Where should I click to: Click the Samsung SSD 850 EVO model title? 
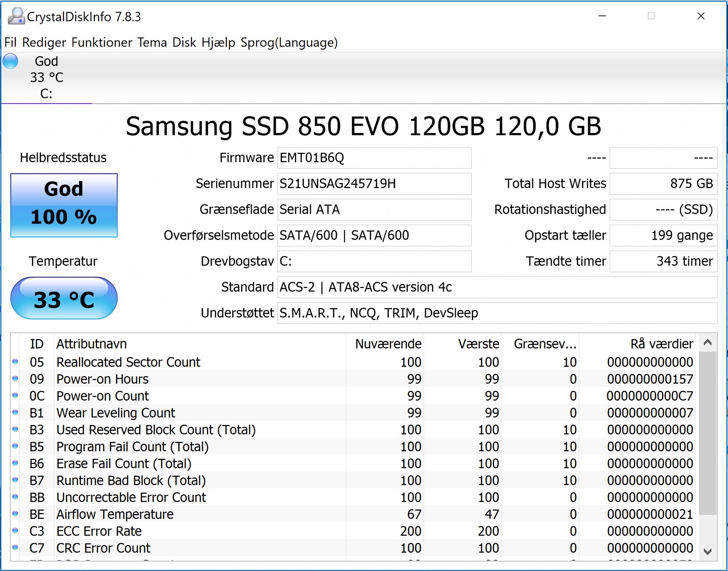pos(363,126)
